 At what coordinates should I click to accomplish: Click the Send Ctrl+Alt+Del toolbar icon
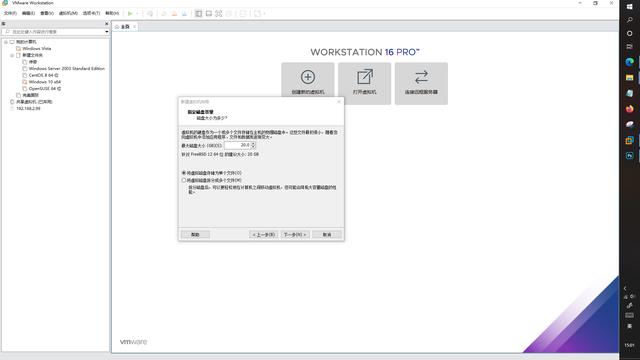[x=150, y=13]
